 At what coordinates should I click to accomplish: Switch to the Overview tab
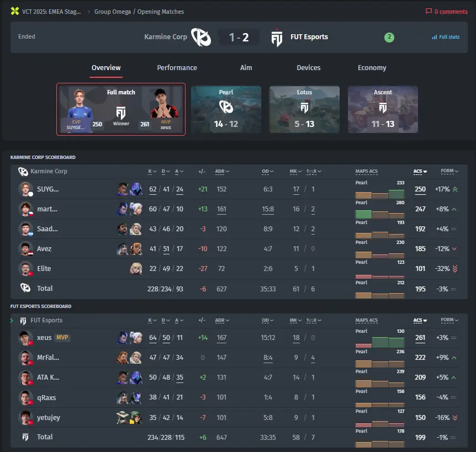click(x=106, y=68)
